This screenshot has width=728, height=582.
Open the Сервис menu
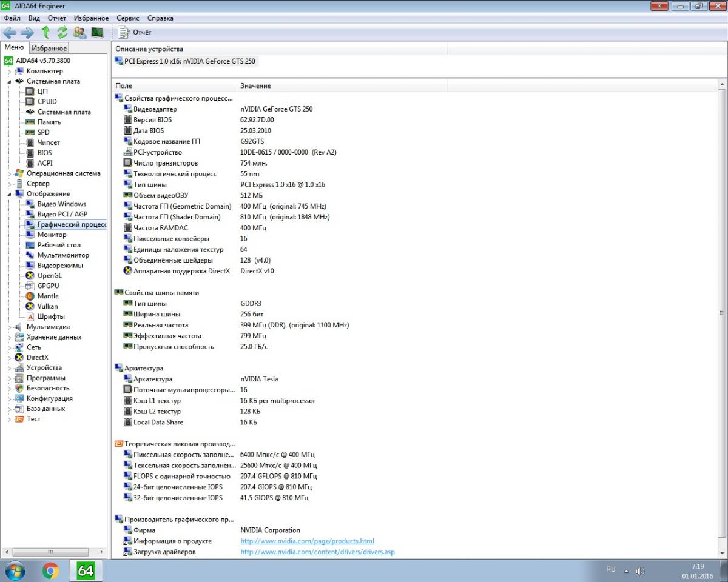(127, 18)
